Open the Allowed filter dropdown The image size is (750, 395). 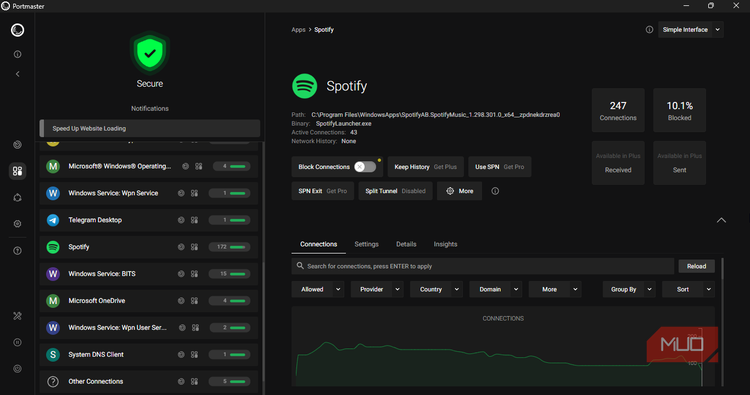coord(318,289)
